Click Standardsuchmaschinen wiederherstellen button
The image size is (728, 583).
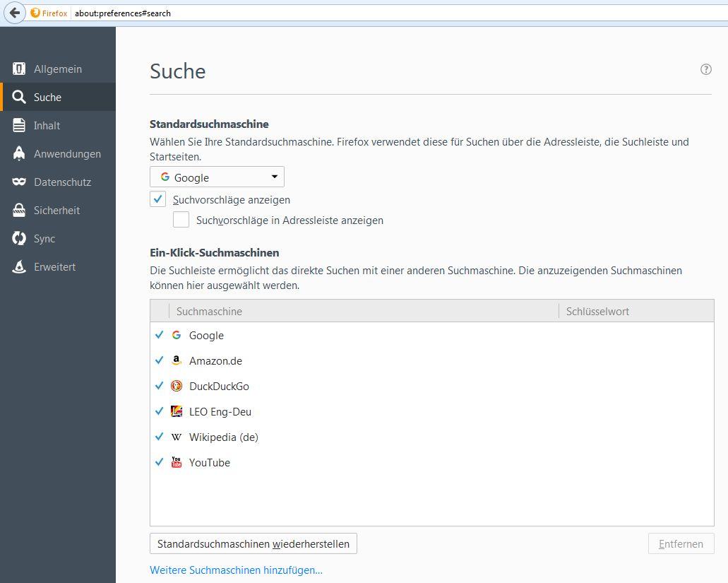253,543
